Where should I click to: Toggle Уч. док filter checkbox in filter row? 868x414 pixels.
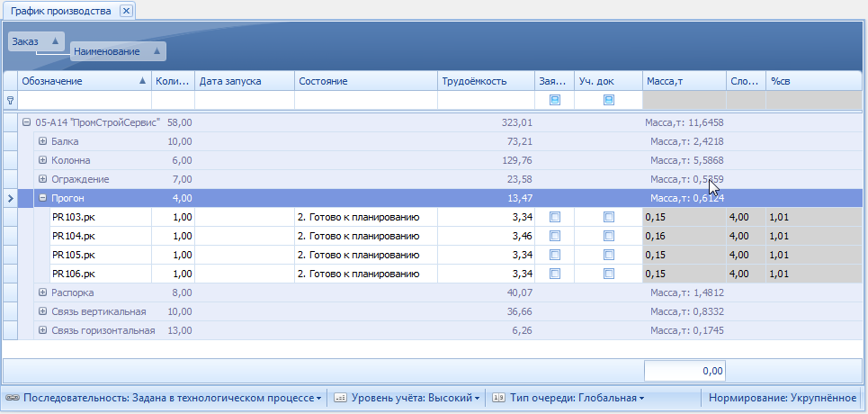[608, 100]
